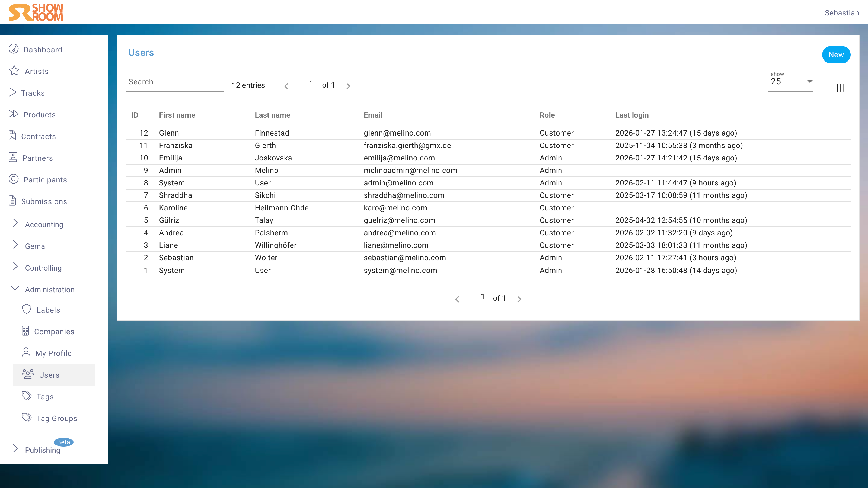Viewport: 868px width, 488px height.
Task: Sort the table by Last login column
Action: (x=631, y=115)
